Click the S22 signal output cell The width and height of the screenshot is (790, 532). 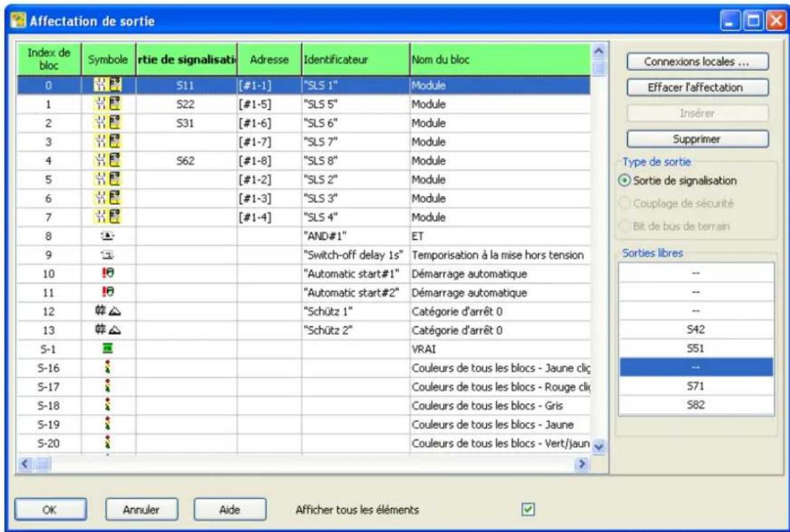pyautogui.click(x=186, y=104)
